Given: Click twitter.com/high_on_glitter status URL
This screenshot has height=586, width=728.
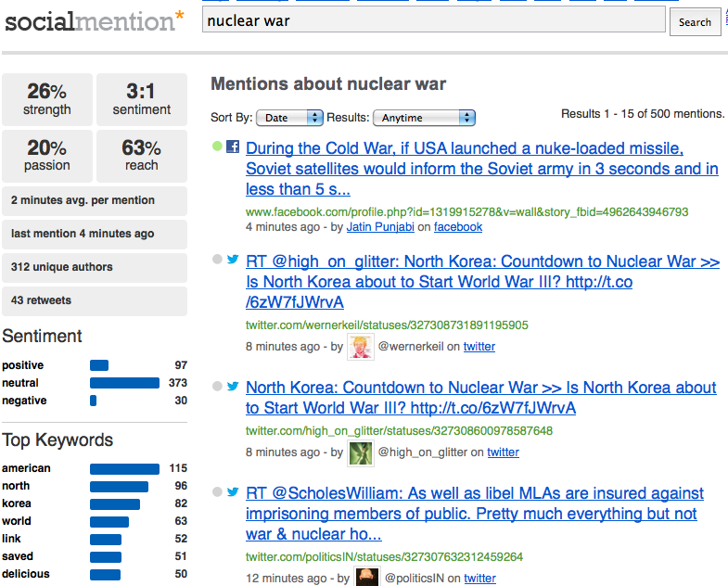Looking at the screenshot, I should coord(399,431).
